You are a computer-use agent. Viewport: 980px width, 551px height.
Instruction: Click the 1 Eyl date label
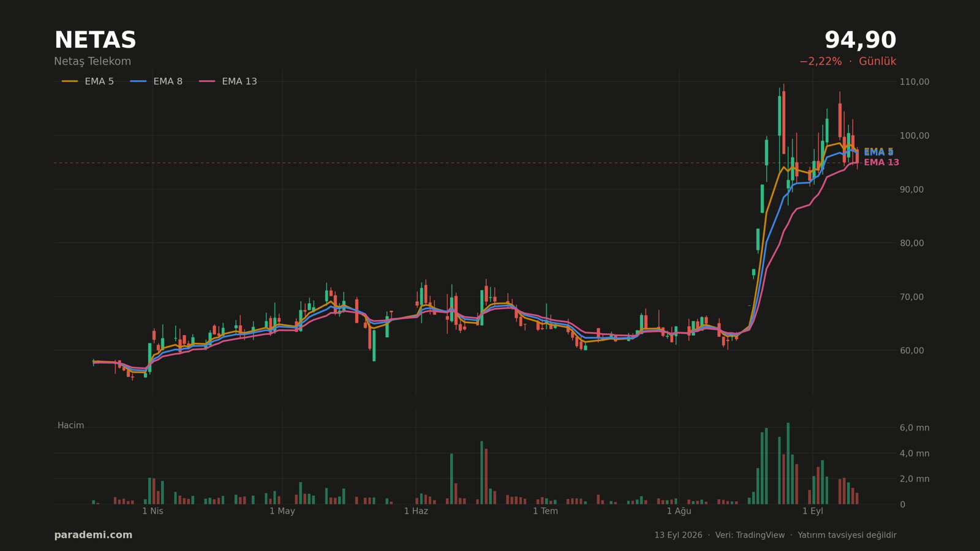[x=813, y=511]
